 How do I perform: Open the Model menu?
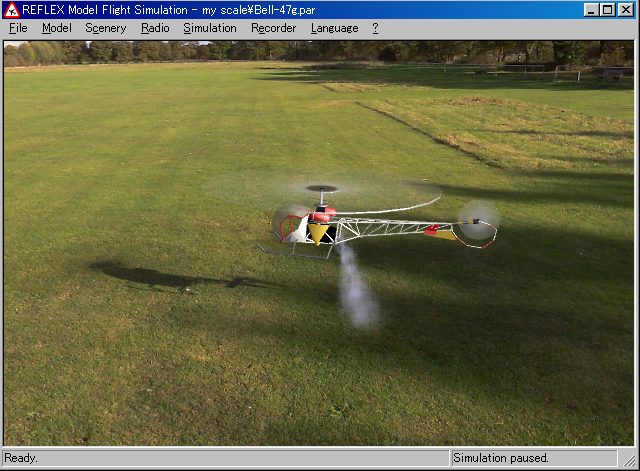click(x=57, y=28)
